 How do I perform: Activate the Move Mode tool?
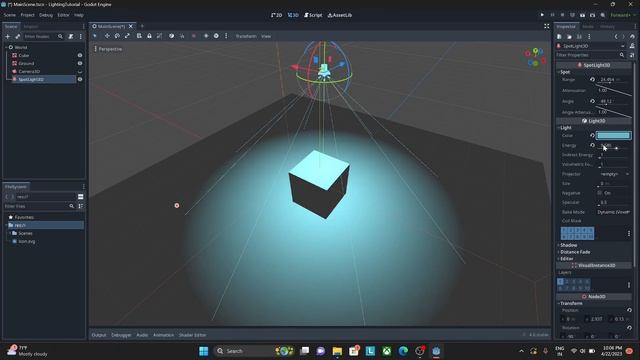[107, 36]
